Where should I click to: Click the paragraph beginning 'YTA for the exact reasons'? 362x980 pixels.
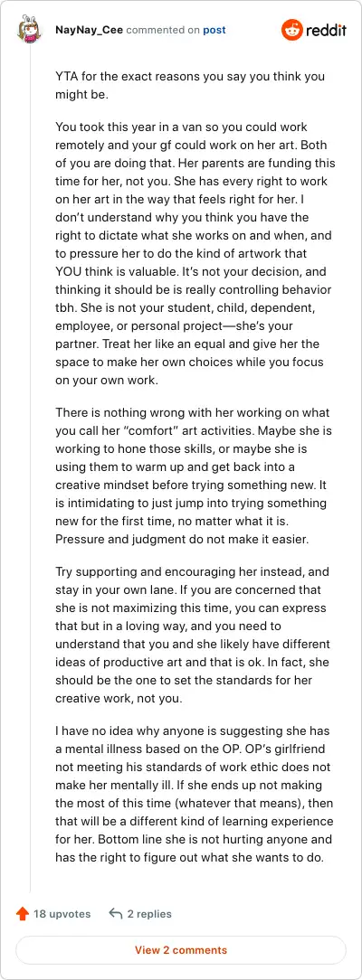pyautogui.click(x=189, y=85)
